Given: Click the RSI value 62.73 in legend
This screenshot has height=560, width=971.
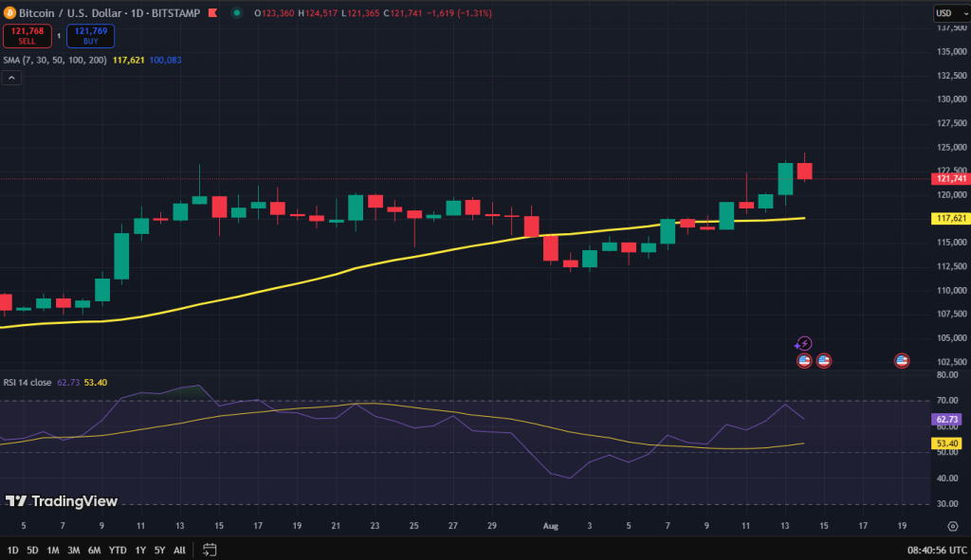Looking at the screenshot, I should tap(68, 383).
